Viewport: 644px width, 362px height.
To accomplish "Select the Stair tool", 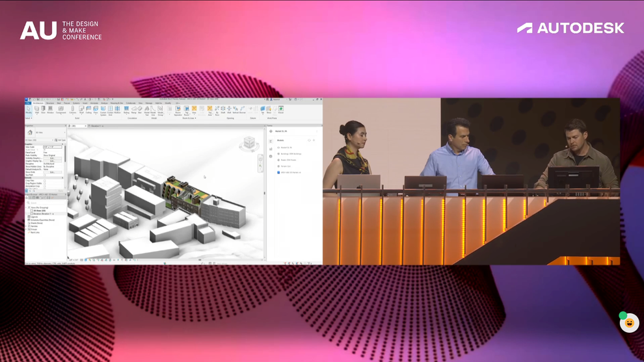I will point(140,110).
